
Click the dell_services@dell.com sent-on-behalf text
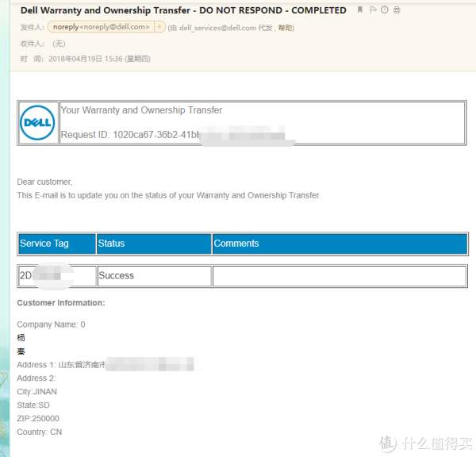pyautogui.click(x=217, y=28)
